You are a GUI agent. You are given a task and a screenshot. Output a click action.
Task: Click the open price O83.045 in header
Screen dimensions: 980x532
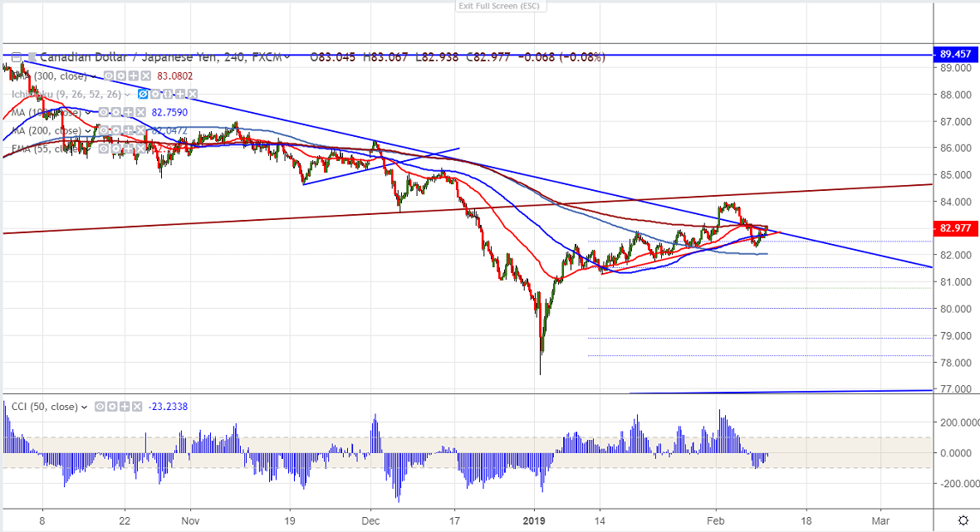[332, 56]
